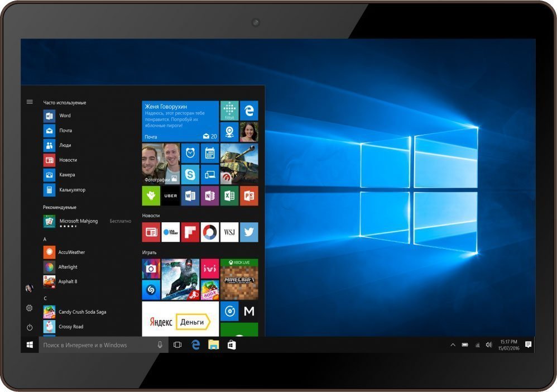This screenshot has width=557, height=392.
Task: Open the Power options button
Action: pyautogui.click(x=30, y=327)
